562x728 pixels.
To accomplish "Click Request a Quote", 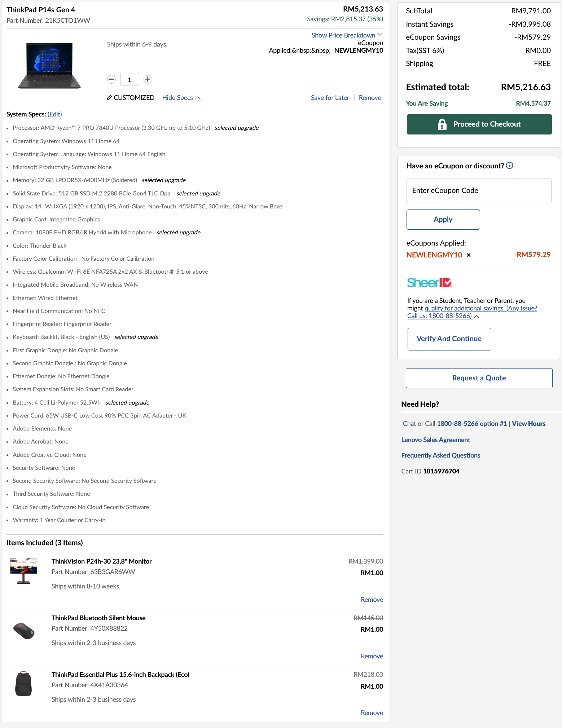I will point(479,378).
